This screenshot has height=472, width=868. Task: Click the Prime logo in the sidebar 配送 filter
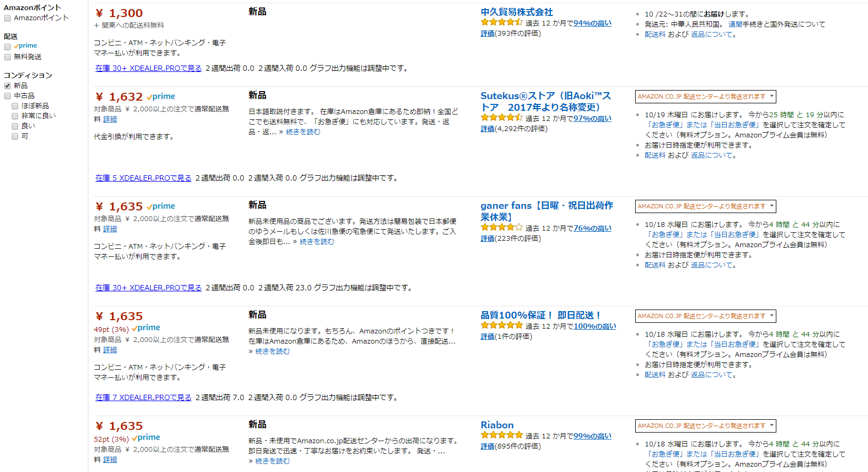coord(26,46)
